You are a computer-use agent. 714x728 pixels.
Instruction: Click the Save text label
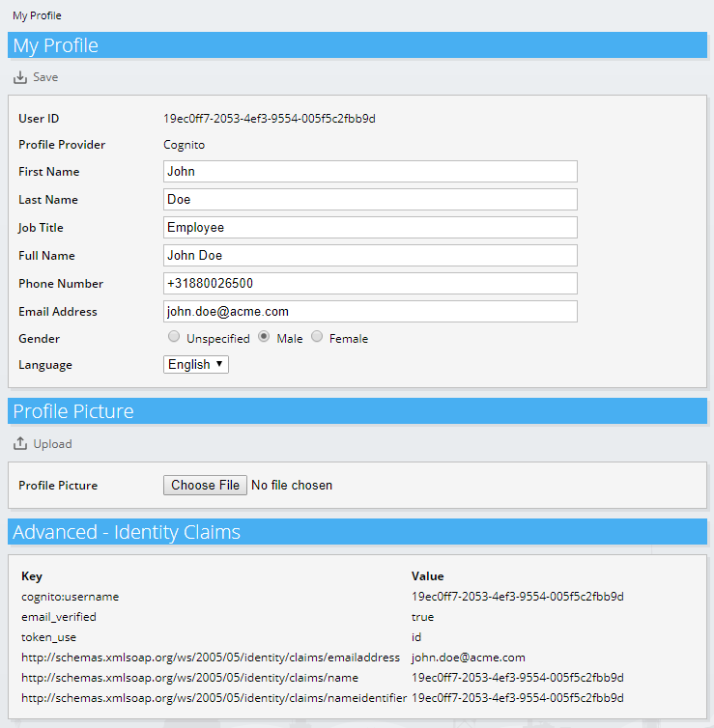[45, 77]
